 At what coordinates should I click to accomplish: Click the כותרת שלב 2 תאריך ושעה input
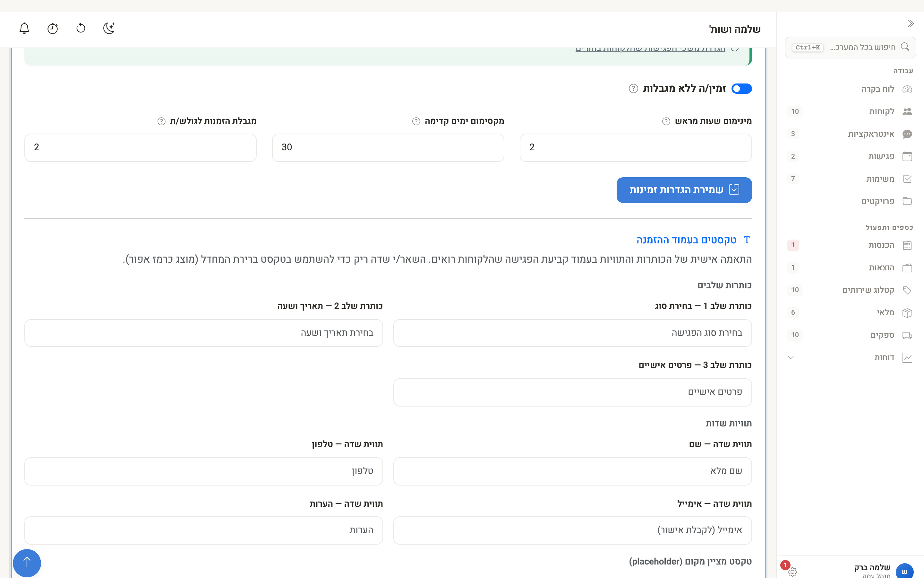coord(203,333)
